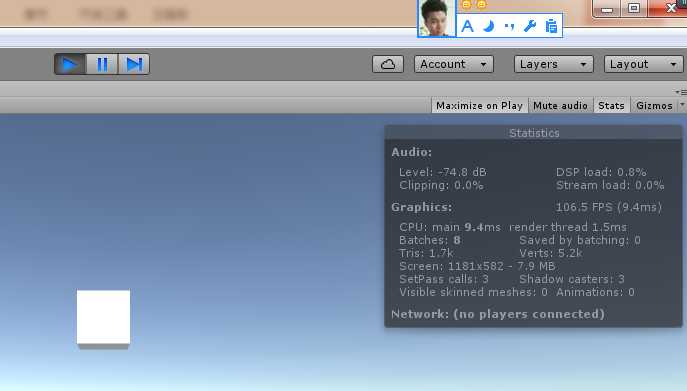
Task: Click the Verts: 5.2k value
Action: pos(551,253)
